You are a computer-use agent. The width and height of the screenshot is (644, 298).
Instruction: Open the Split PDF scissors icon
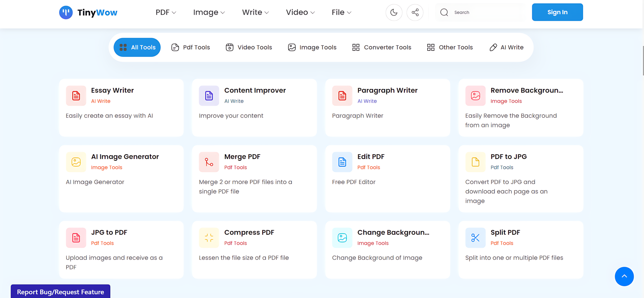pyautogui.click(x=475, y=238)
